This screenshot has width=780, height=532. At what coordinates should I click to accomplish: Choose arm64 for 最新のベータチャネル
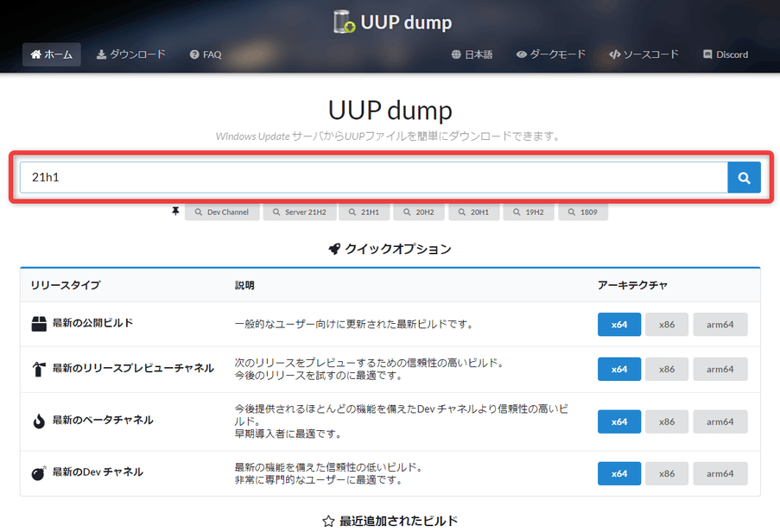720,421
